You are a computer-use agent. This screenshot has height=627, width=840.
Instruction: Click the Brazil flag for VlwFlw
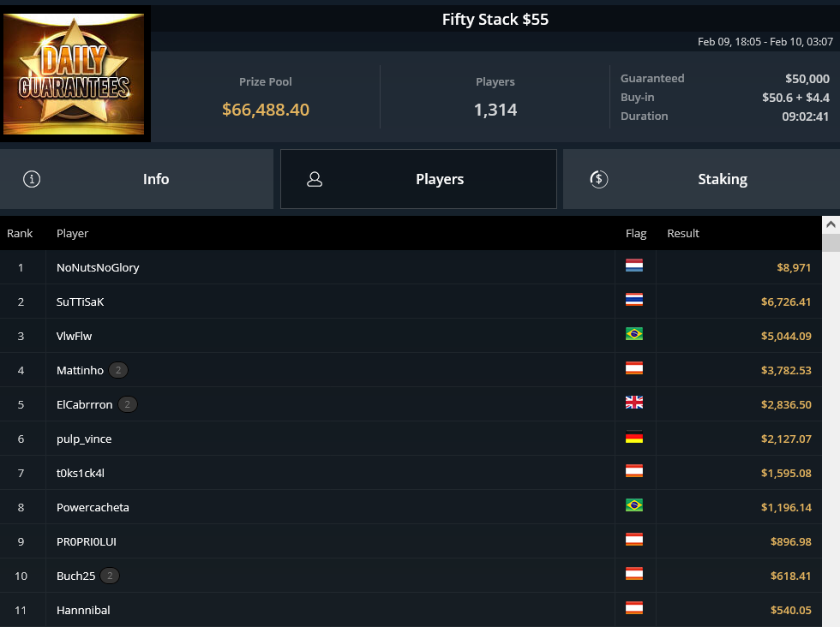[x=634, y=334]
